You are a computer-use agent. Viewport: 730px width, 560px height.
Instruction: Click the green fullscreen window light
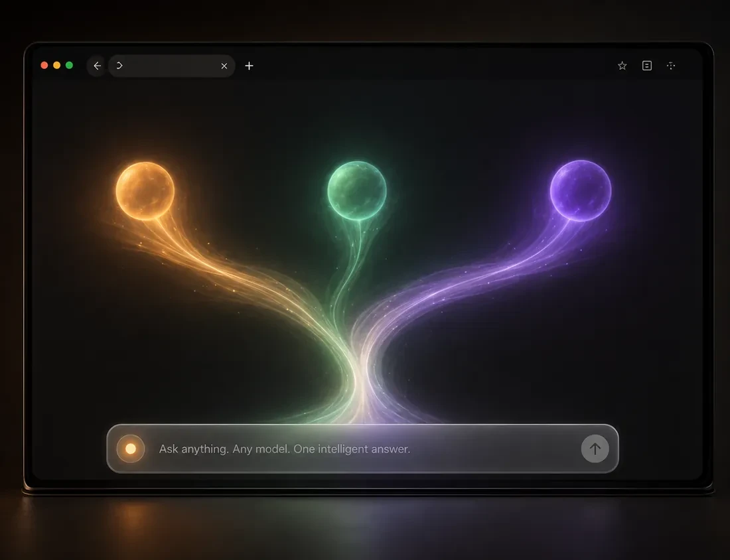pos(70,65)
